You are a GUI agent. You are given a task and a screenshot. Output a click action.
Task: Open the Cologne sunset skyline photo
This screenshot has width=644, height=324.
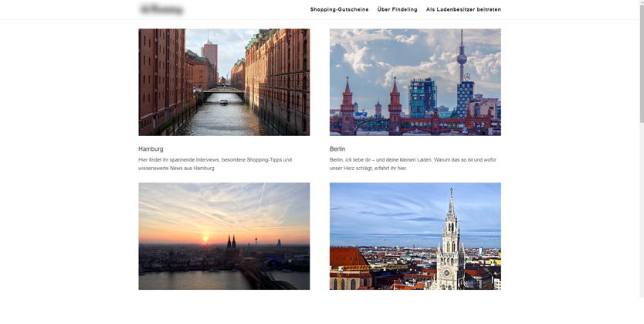coord(224,236)
